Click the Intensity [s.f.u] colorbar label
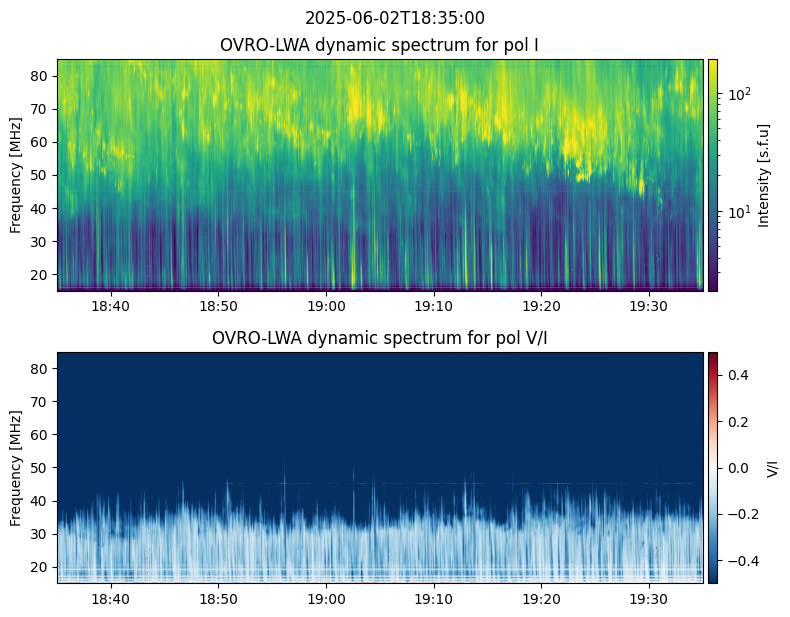 click(765, 175)
